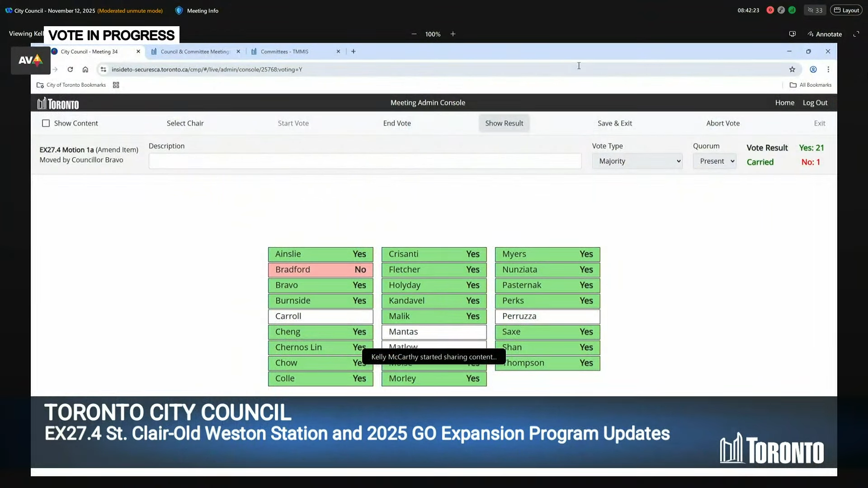
Task: Expand the Quorum Present dropdown
Action: click(714, 161)
